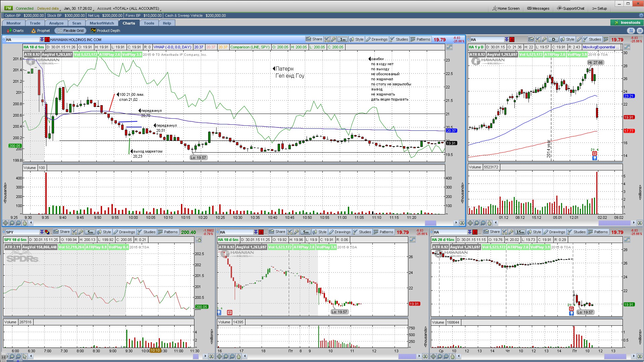The width and height of the screenshot is (644, 362).
Task: Open Drawings tools on HA 1m chart
Action: pyautogui.click(x=376, y=39)
